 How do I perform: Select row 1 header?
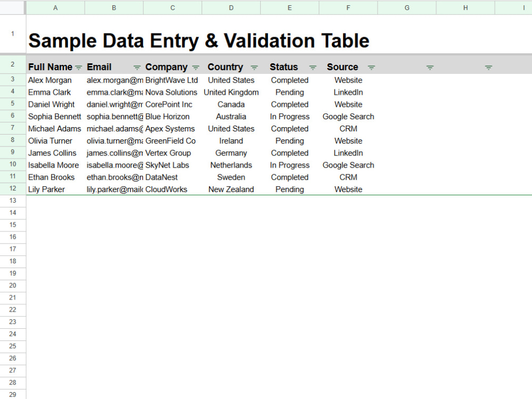pos(13,34)
